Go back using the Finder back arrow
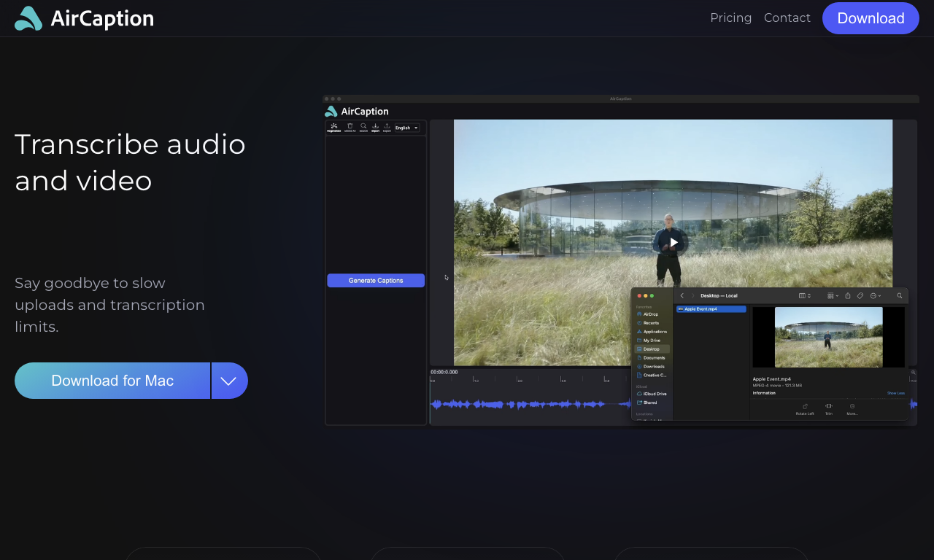Image resolution: width=934 pixels, height=560 pixels. point(682,295)
